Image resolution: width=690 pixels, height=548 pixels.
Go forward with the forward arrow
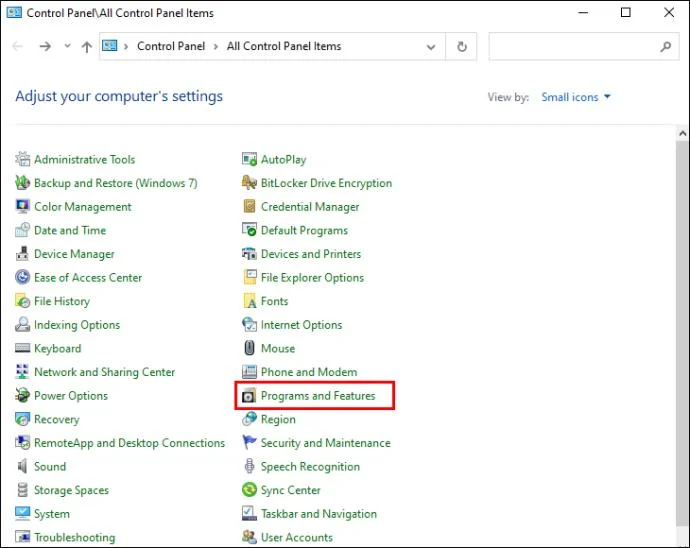click(45, 46)
